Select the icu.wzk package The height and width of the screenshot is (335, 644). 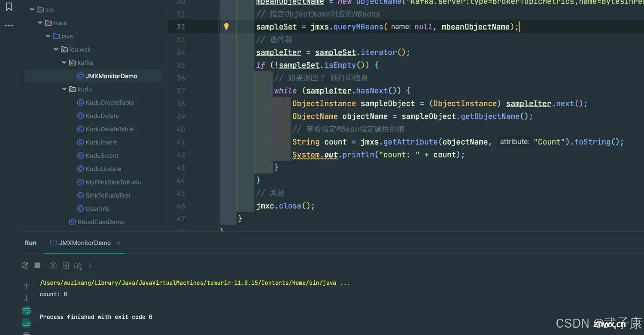(x=80, y=49)
